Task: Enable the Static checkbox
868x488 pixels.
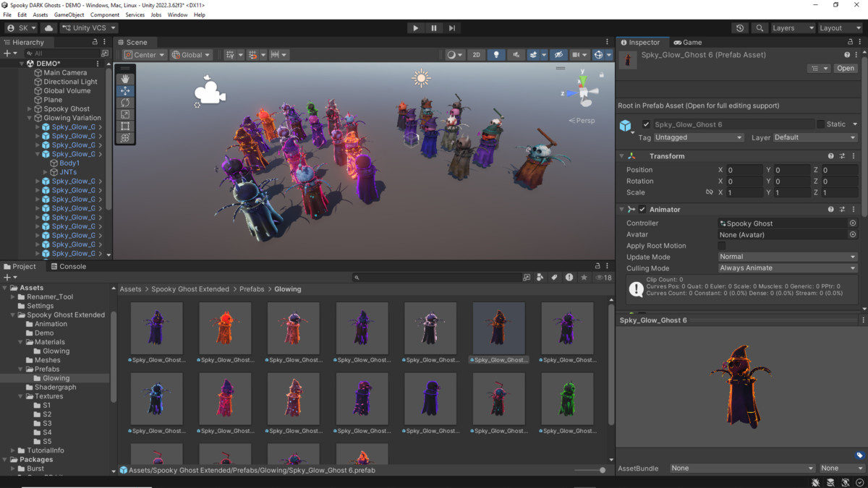Action: [820, 124]
